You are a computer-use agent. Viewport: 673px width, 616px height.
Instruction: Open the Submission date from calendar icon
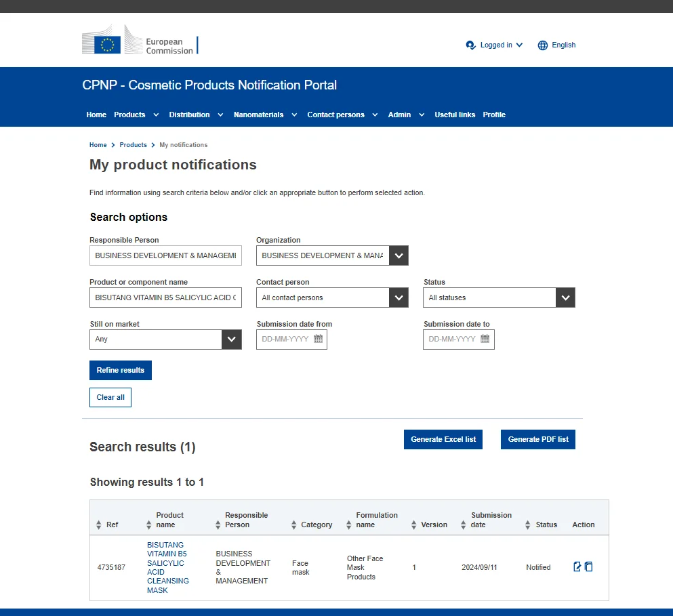click(x=319, y=340)
